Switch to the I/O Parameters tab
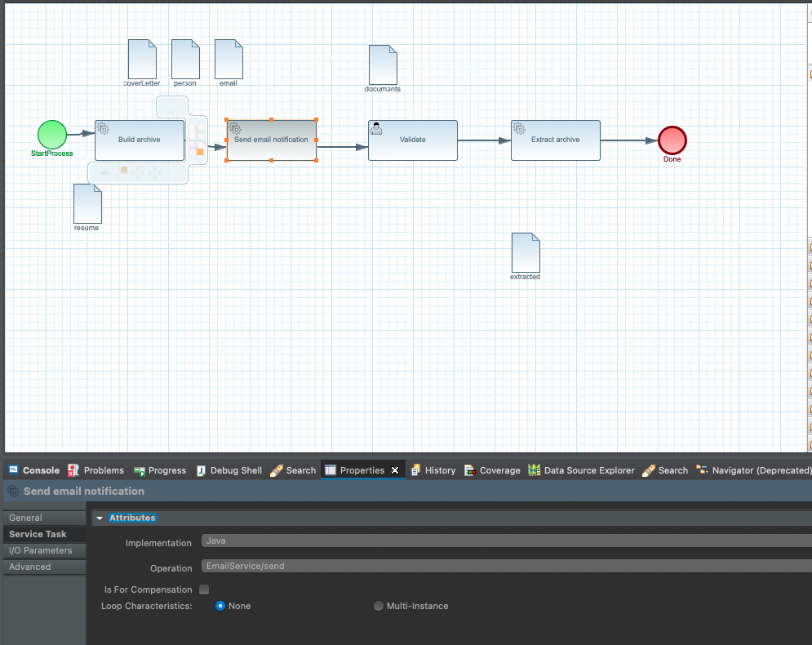The width and height of the screenshot is (812, 645). [x=41, y=550]
